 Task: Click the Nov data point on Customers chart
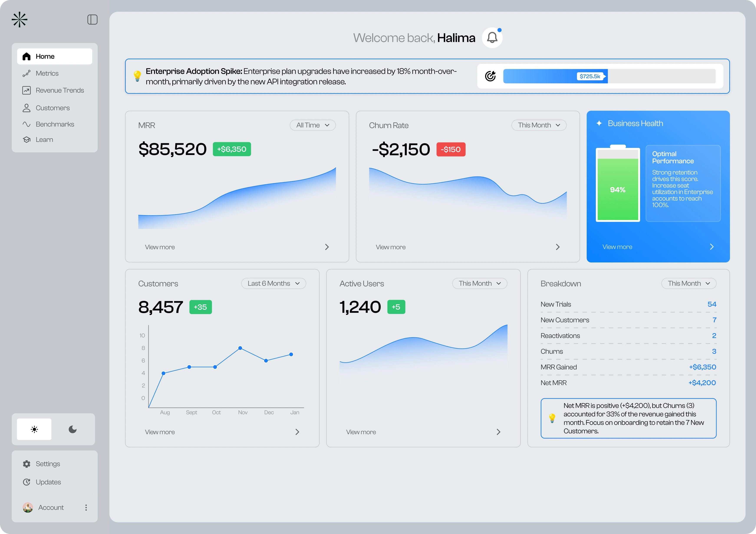240,348
